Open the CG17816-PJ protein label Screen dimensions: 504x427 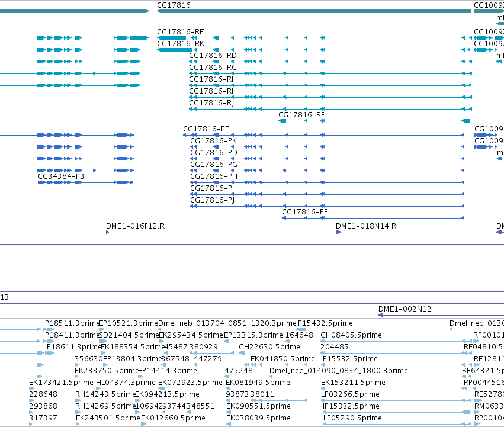tap(212, 200)
